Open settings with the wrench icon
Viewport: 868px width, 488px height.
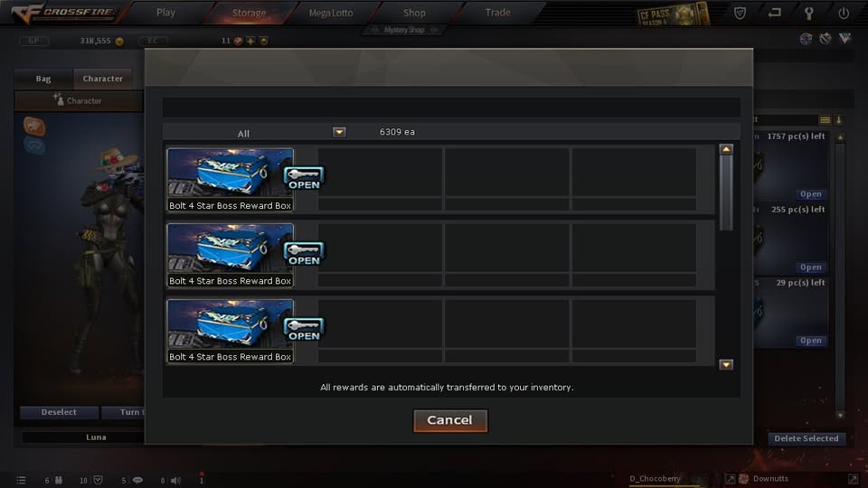pos(808,14)
